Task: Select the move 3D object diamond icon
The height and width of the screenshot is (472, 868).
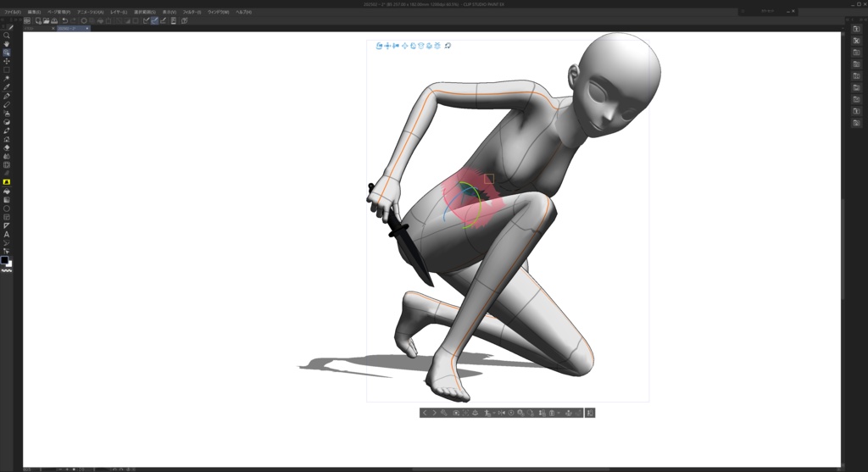Action: coord(404,46)
